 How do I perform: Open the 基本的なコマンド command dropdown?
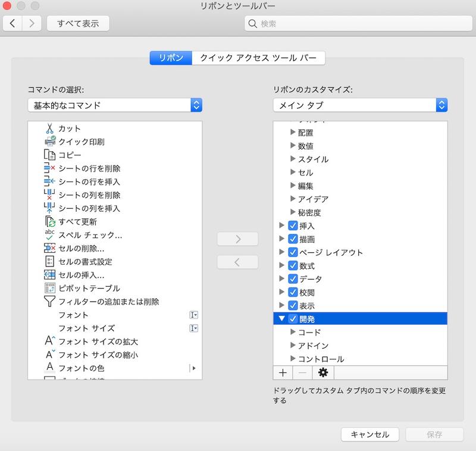point(115,105)
